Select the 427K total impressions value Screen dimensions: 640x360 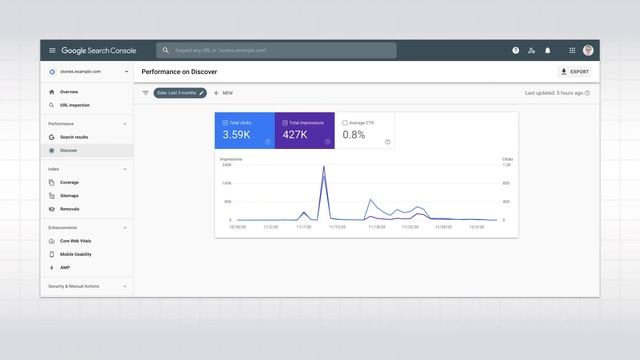pyautogui.click(x=295, y=135)
